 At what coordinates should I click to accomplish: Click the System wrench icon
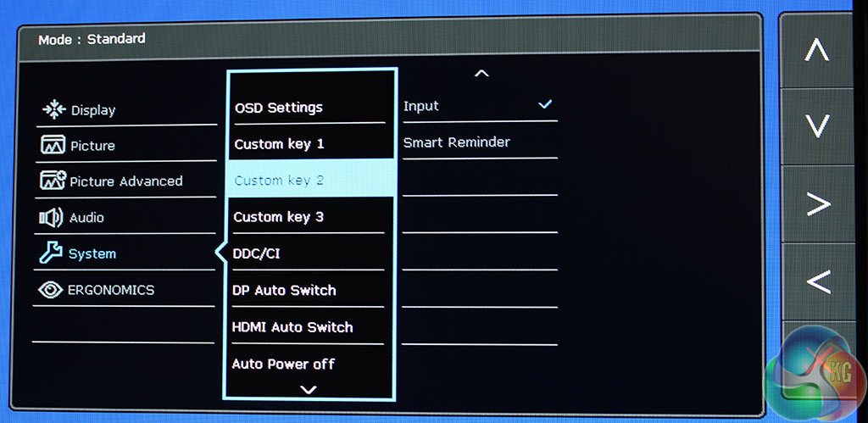point(50,253)
